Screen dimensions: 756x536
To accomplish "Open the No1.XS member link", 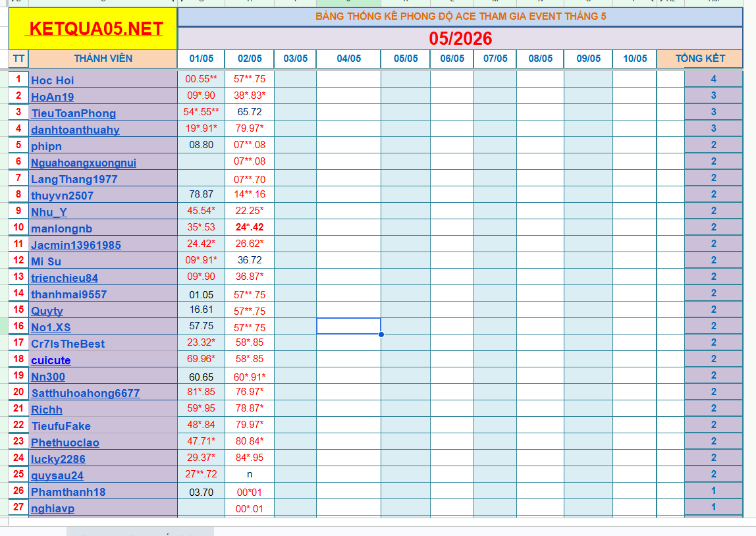I will (x=51, y=327).
